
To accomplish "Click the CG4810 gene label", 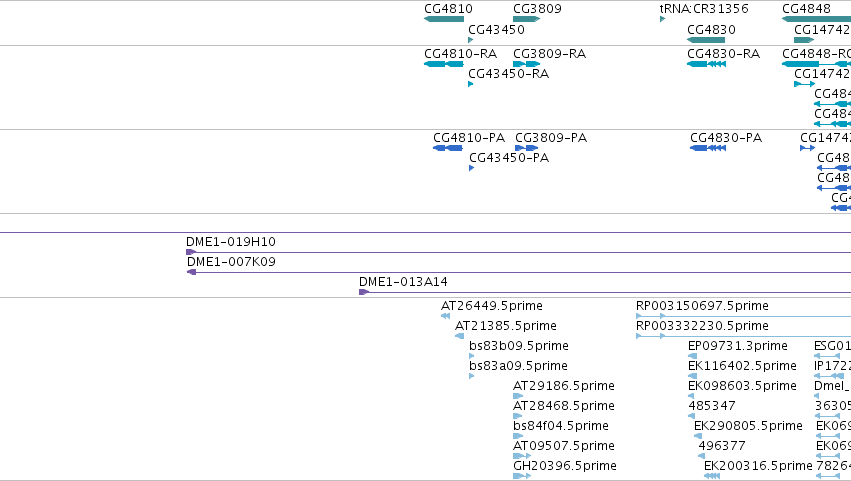I will (448, 9).
